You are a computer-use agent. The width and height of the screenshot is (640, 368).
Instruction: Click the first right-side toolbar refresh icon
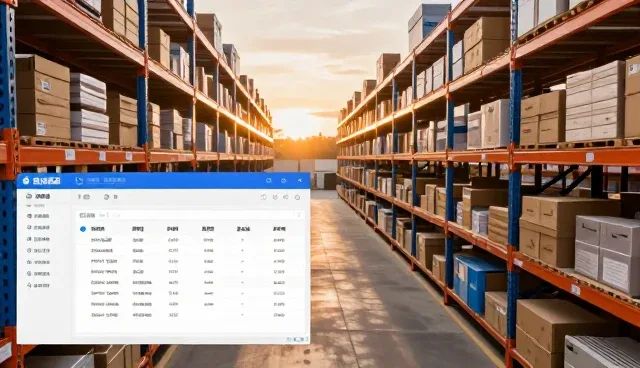[x=264, y=197]
